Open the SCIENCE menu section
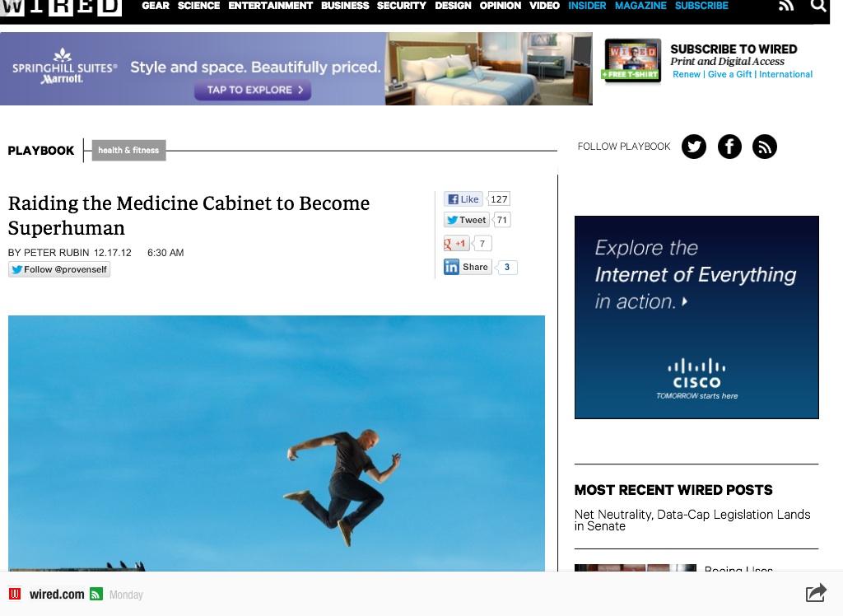 pos(198,6)
